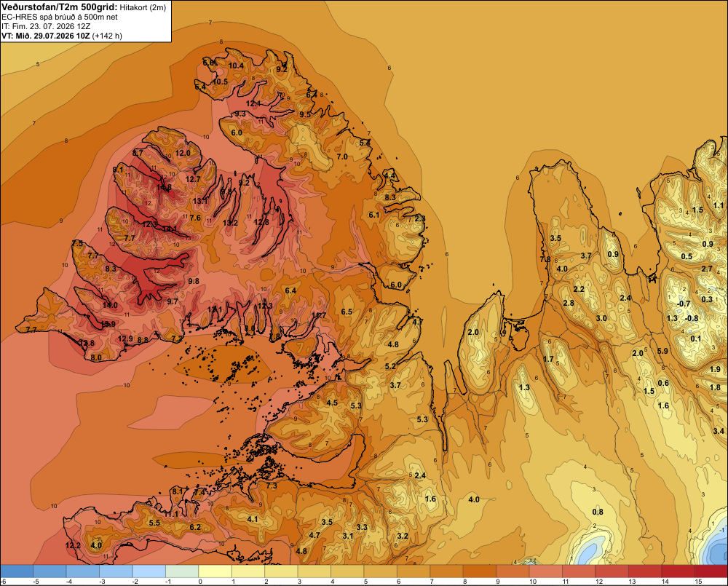Click the temperature value 1.1
The image size is (728, 586).
click(719, 205)
